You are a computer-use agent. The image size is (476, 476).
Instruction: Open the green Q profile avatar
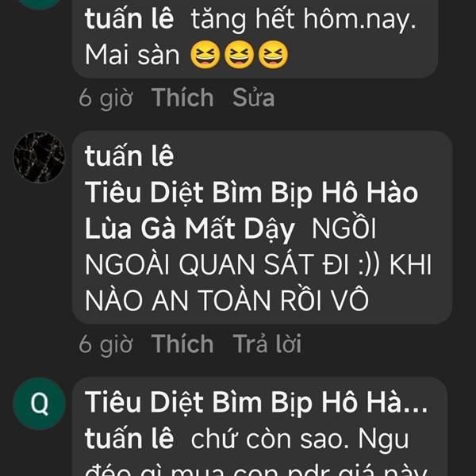click(x=39, y=404)
